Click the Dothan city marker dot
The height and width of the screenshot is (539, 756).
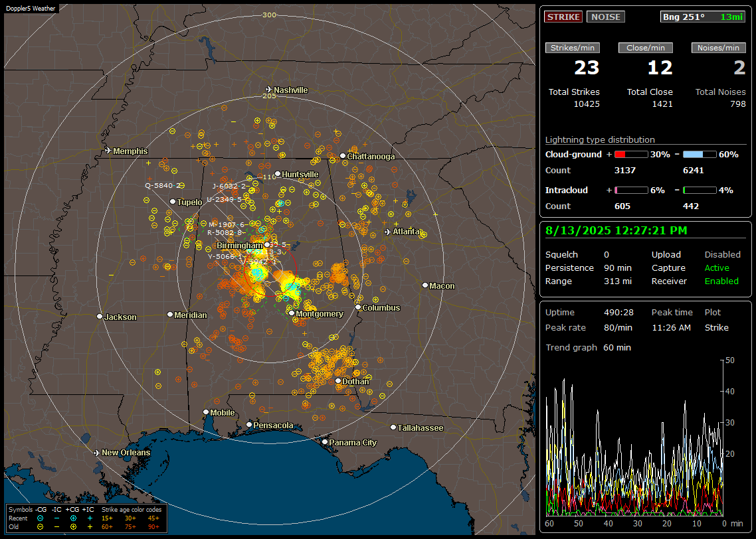[x=338, y=381]
